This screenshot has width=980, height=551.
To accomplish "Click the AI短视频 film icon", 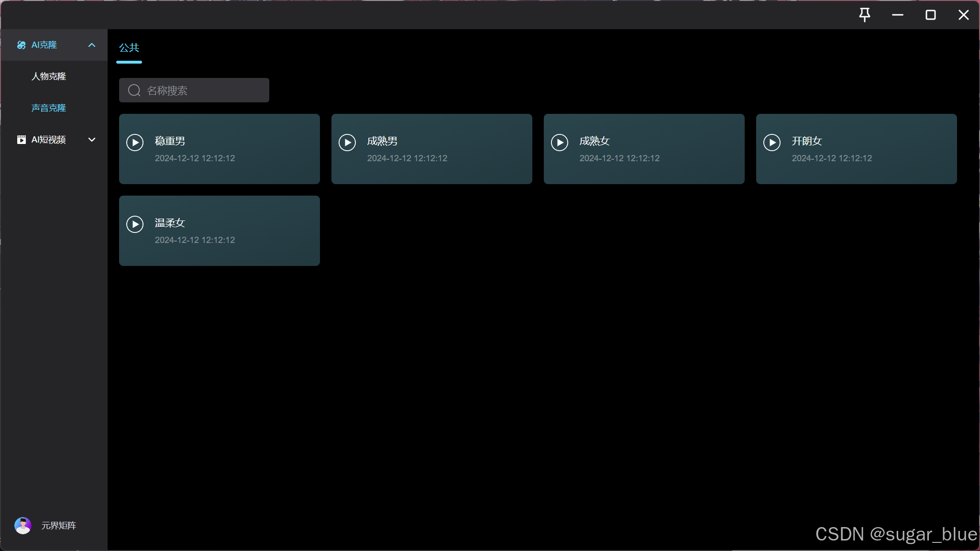I will pyautogui.click(x=21, y=140).
